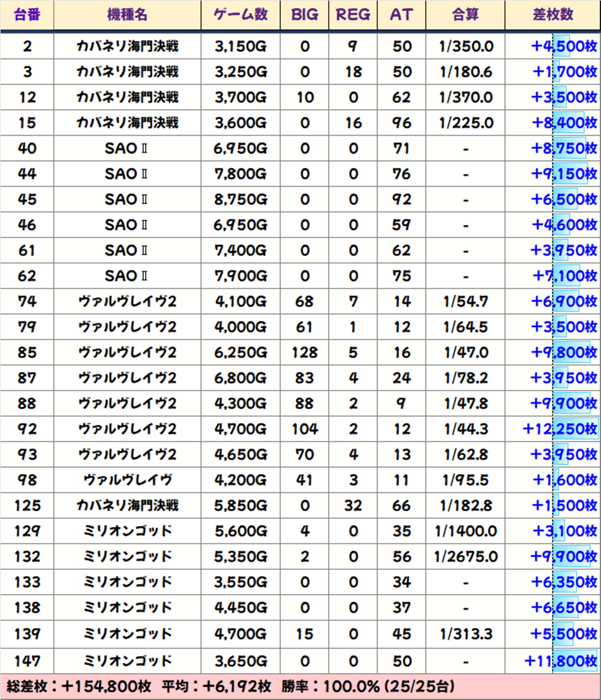
Task: Click the +1,600枚 difference value
Action: [565, 480]
